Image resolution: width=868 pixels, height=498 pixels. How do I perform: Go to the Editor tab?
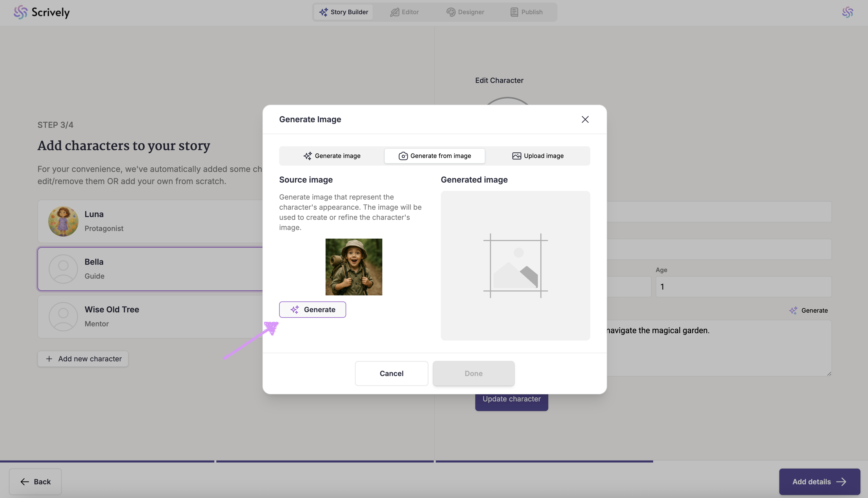tap(405, 12)
